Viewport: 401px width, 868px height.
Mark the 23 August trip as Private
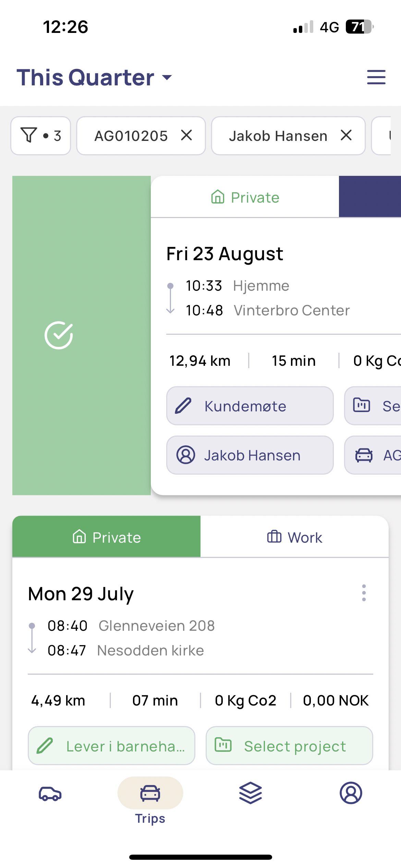245,197
